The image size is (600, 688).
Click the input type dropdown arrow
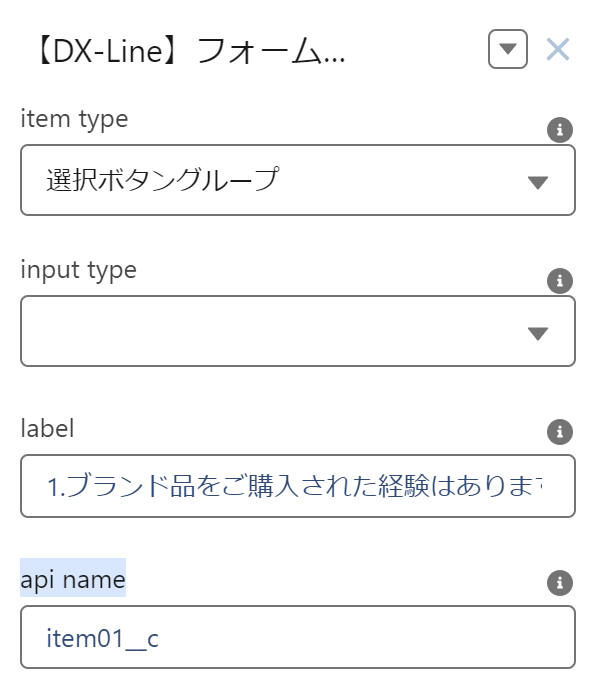pos(538,333)
